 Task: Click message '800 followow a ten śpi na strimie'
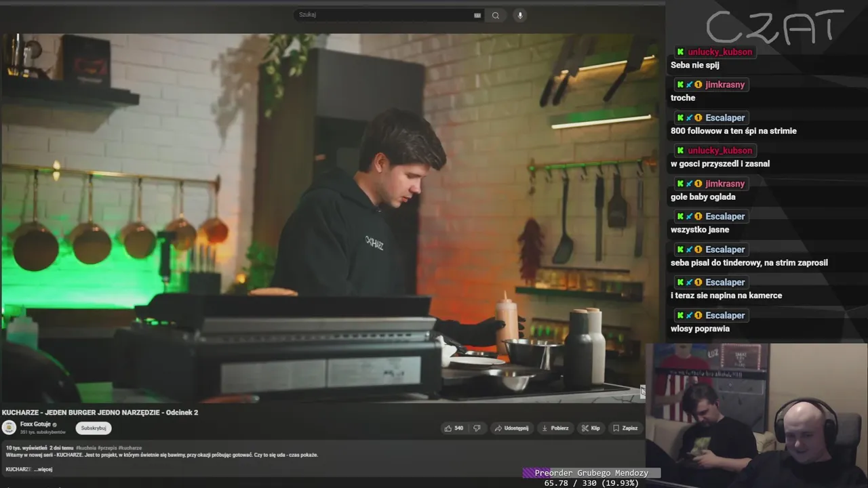coord(734,131)
